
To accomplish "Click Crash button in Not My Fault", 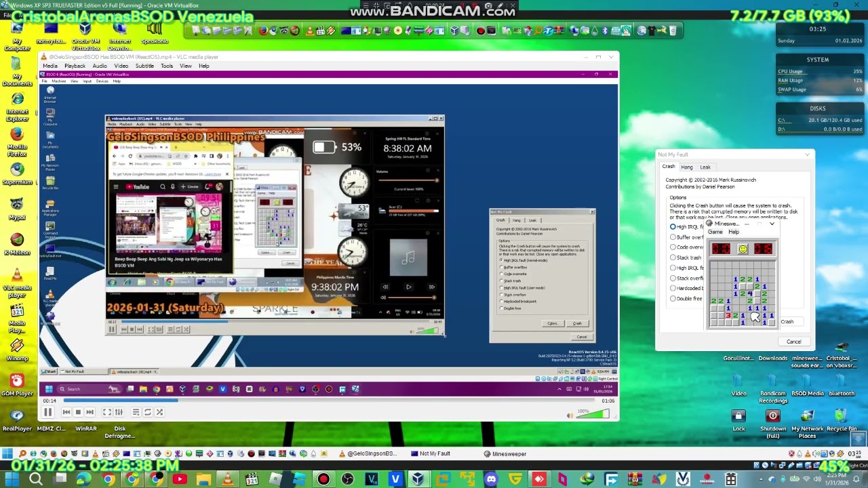I will (x=788, y=322).
